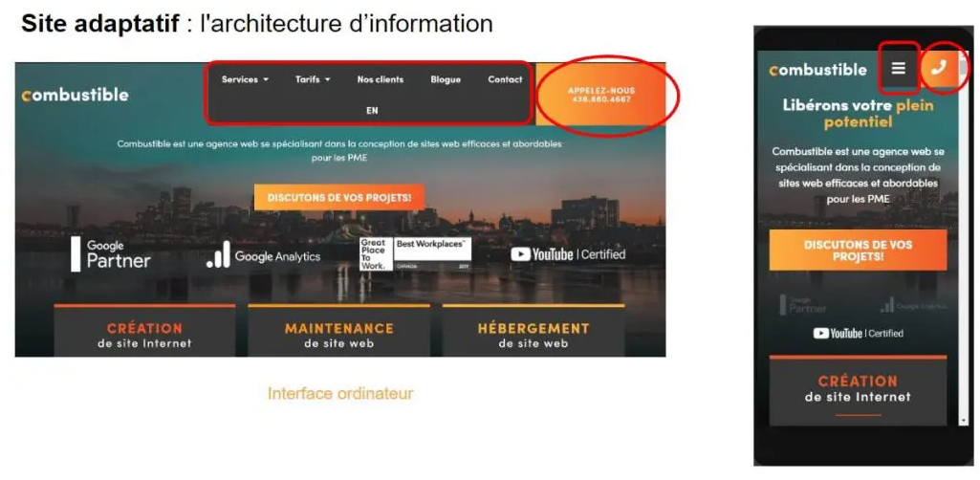980x480 pixels.
Task: Tap the phone call icon in mobile view
Action: 939,68
